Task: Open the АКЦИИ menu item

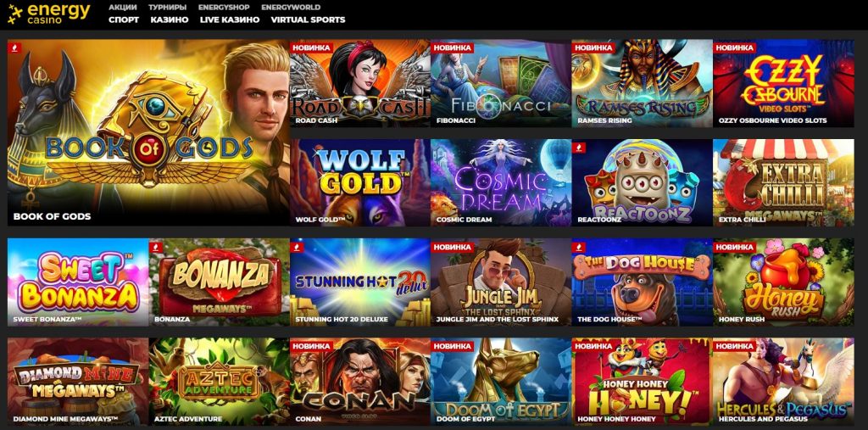Action: pos(123,8)
